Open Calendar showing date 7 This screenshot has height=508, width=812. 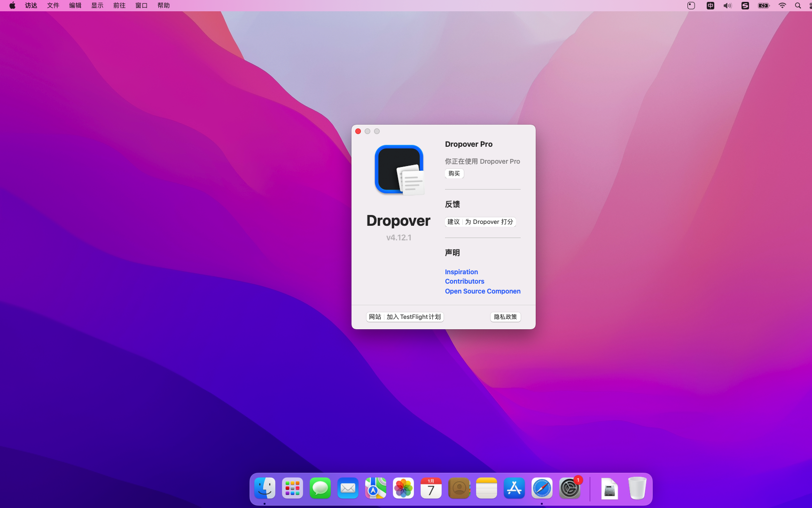[x=431, y=488]
